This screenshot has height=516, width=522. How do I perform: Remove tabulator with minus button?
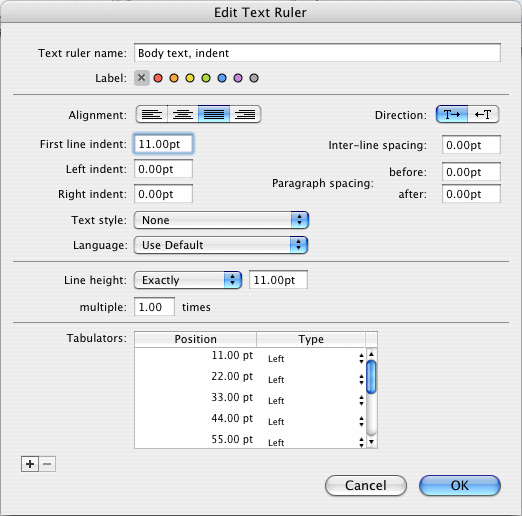click(x=47, y=464)
